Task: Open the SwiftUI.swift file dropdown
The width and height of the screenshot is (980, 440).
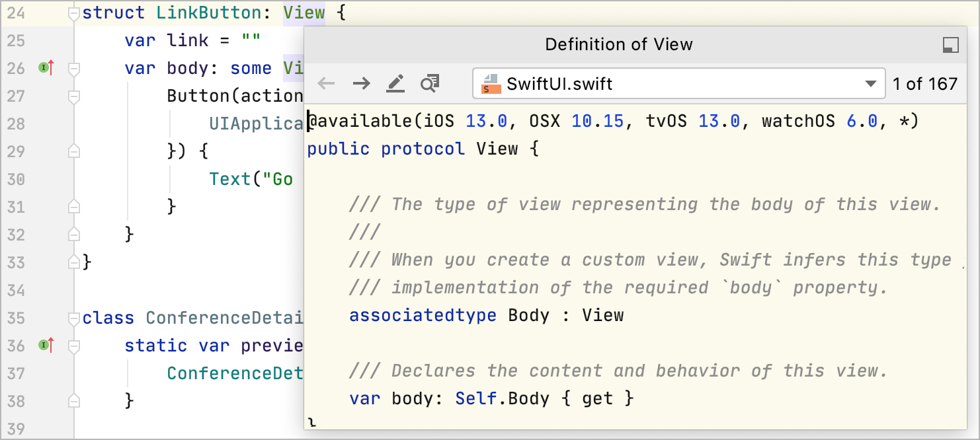Action: coord(870,84)
